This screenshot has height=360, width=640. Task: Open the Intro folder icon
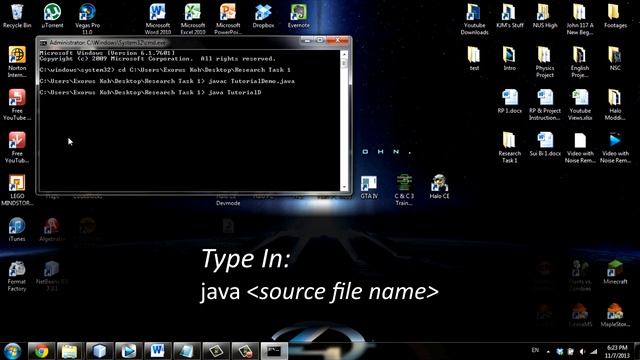point(509,59)
